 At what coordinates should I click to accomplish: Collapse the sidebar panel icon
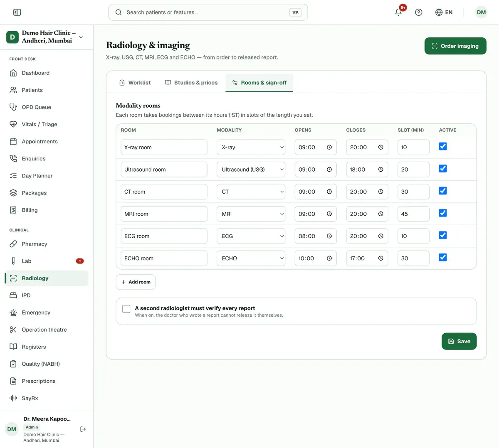pyautogui.click(x=17, y=12)
